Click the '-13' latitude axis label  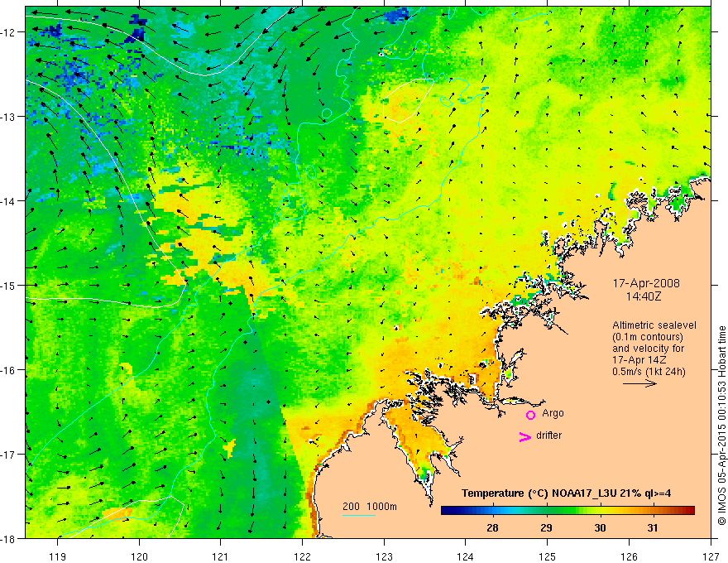tap(8, 117)
